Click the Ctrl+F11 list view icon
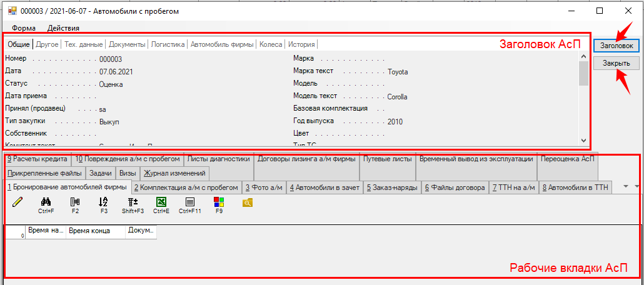Image resolution: width=644 pixels, height=285 pixels. (x=190, y=202)
